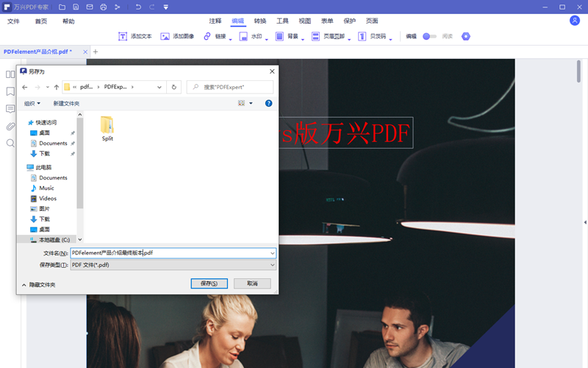The width and height of the screenshot is (588, 368).
Task: Switch to the 转换 ribbon tab
Action: [260, 21]
